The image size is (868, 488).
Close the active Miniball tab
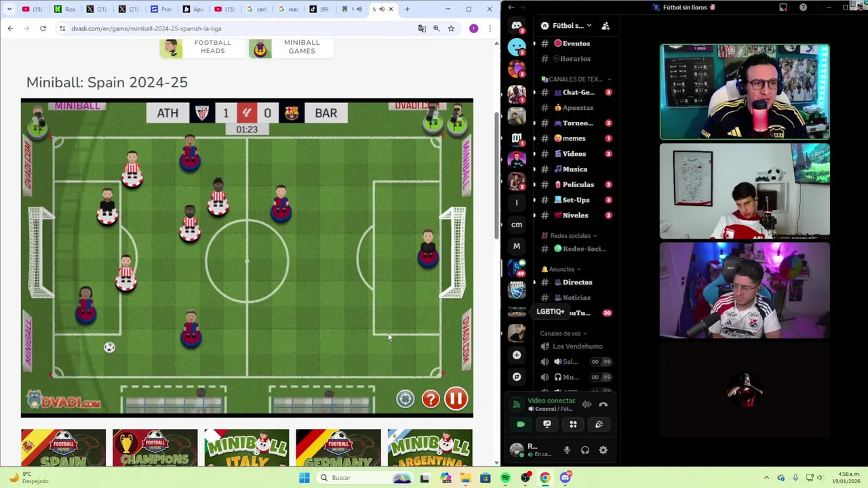(x=391, y=9)
